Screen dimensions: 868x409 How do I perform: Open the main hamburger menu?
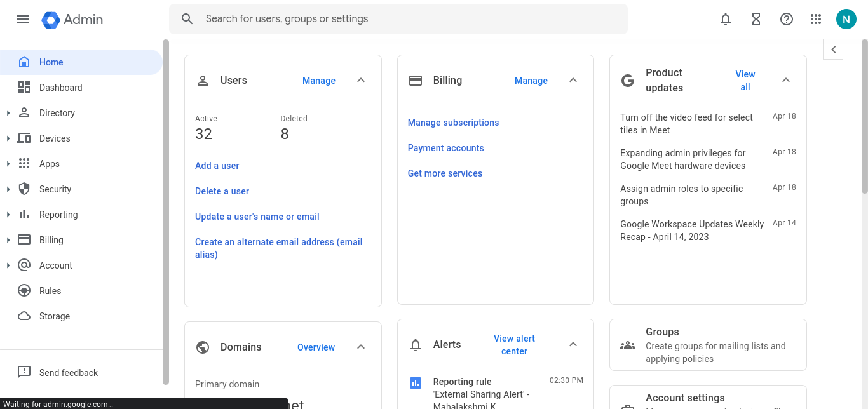tap(23, 19)
